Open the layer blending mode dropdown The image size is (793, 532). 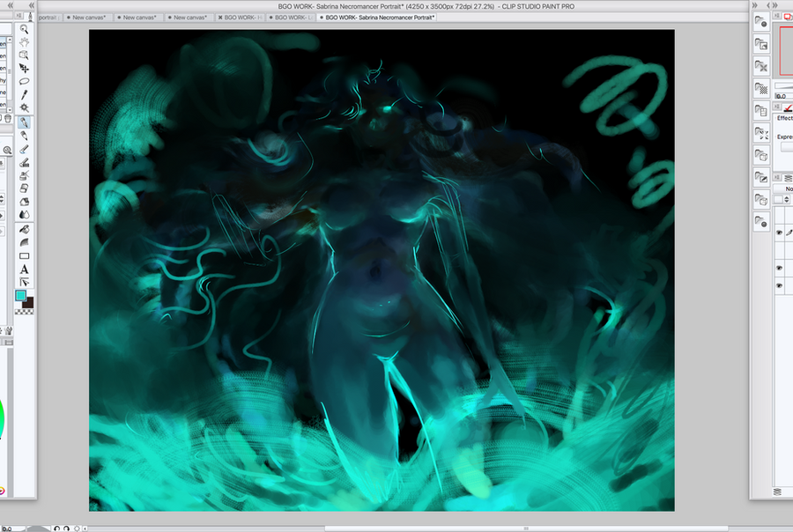pyautogui.click(x=783, y=188)
